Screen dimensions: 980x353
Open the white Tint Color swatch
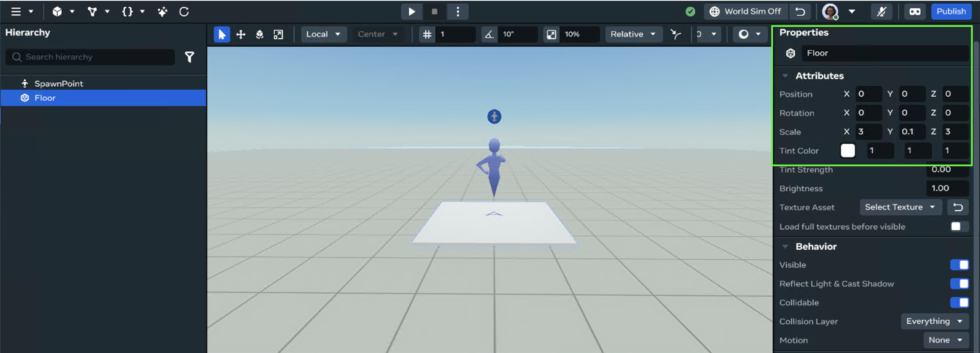pos(847,151)
